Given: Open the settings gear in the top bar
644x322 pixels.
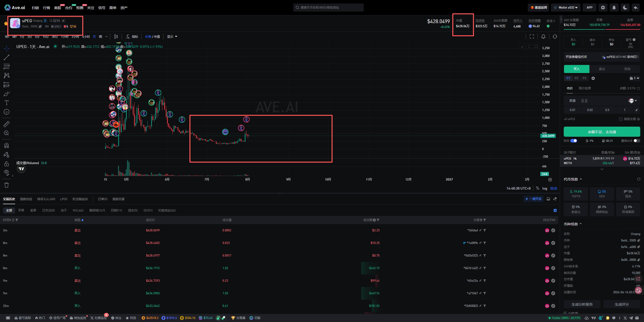Looking at the screenshot, I should coord(603,8).
